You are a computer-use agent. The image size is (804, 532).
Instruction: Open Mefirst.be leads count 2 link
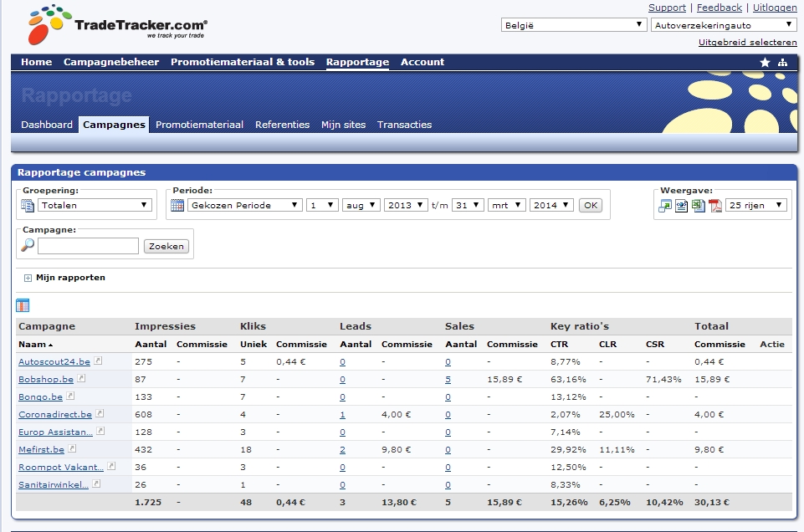click(x=342, y=450)
